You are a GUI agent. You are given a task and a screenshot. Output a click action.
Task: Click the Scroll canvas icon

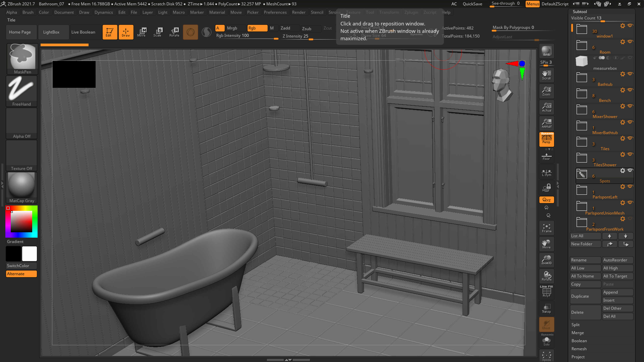click(547, 75)
